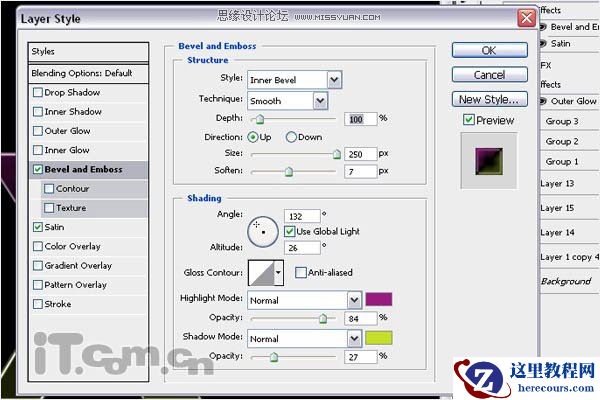Enable the Texture checkbox
The width and height of the screenshot is (600, 400).
click(x=49, y=208)
